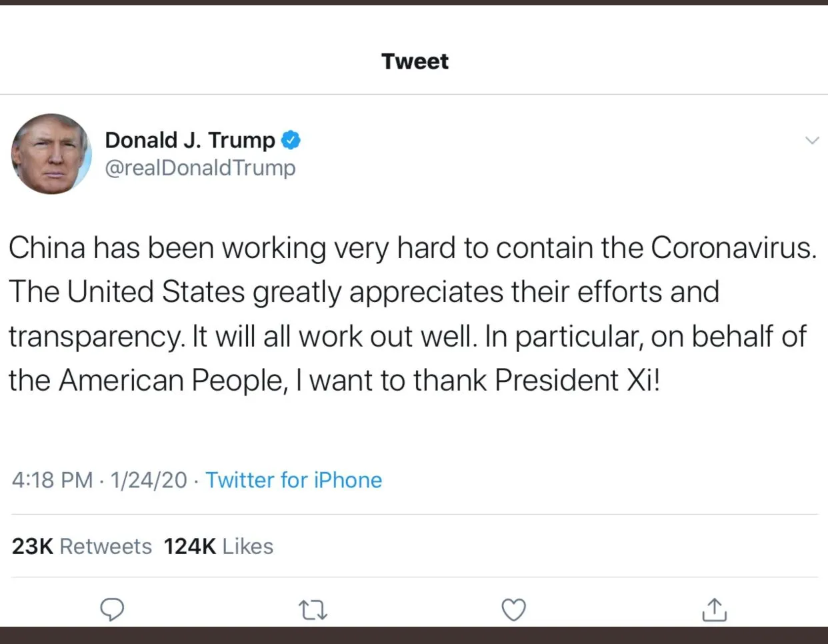Click the 1/24/20 date
The height and width of the screenshot is (644, 828).
(149, 480)
